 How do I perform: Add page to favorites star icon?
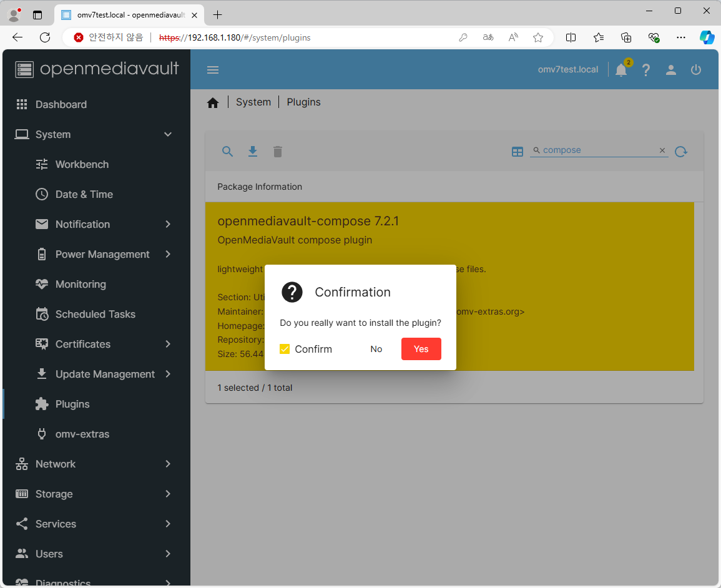538,37
